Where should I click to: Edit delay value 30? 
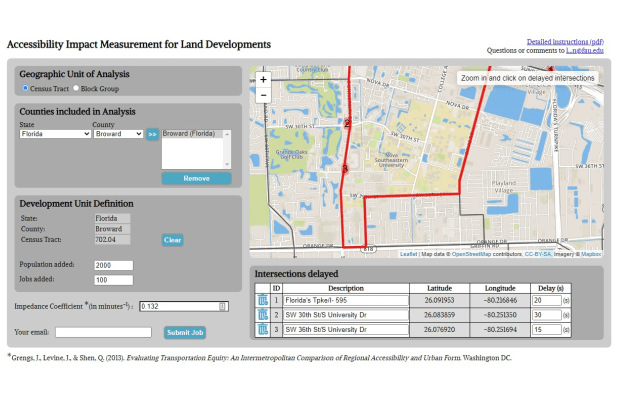click(x=547, y=315)
